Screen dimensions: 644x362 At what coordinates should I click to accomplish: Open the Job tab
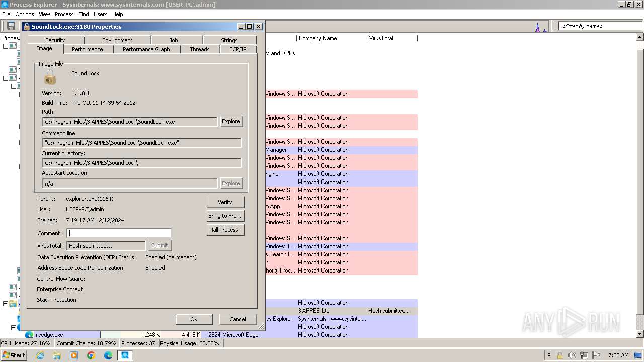[x=174, y=40]
